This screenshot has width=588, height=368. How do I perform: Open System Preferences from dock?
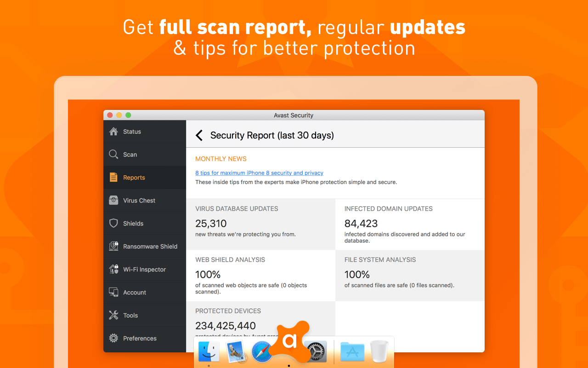[316, 352]
